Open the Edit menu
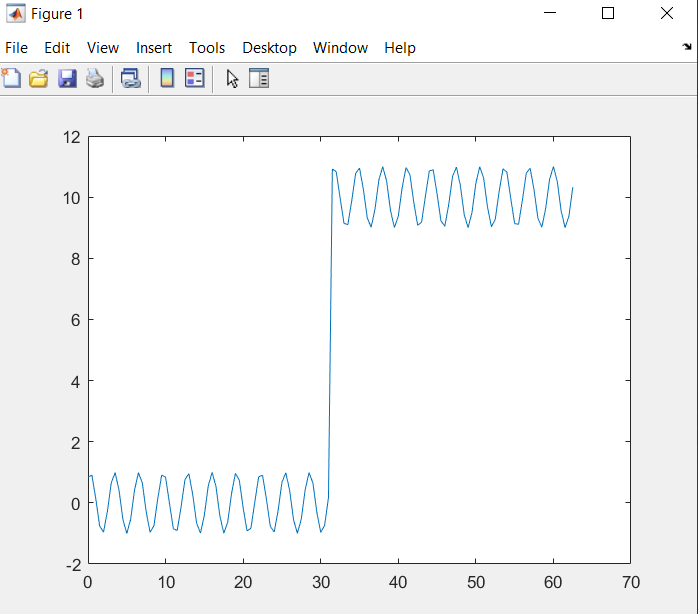698x614 pixels. [x=57, y=48]
